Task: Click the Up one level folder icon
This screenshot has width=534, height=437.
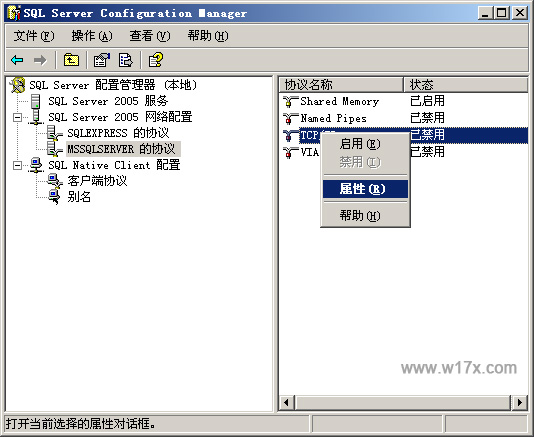Action: [x=71, y=60]
